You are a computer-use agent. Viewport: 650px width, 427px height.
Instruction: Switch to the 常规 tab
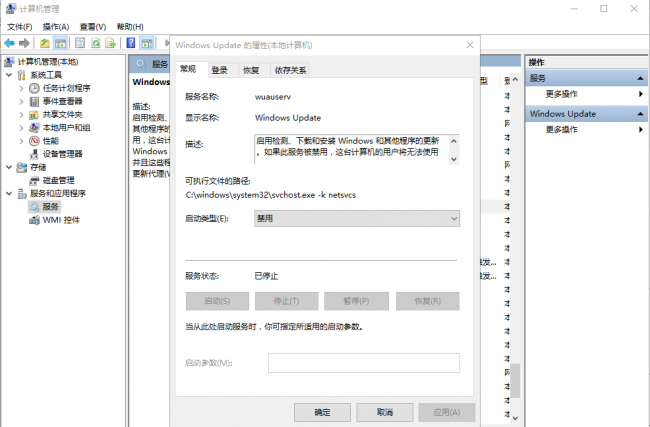pos(188,69)
